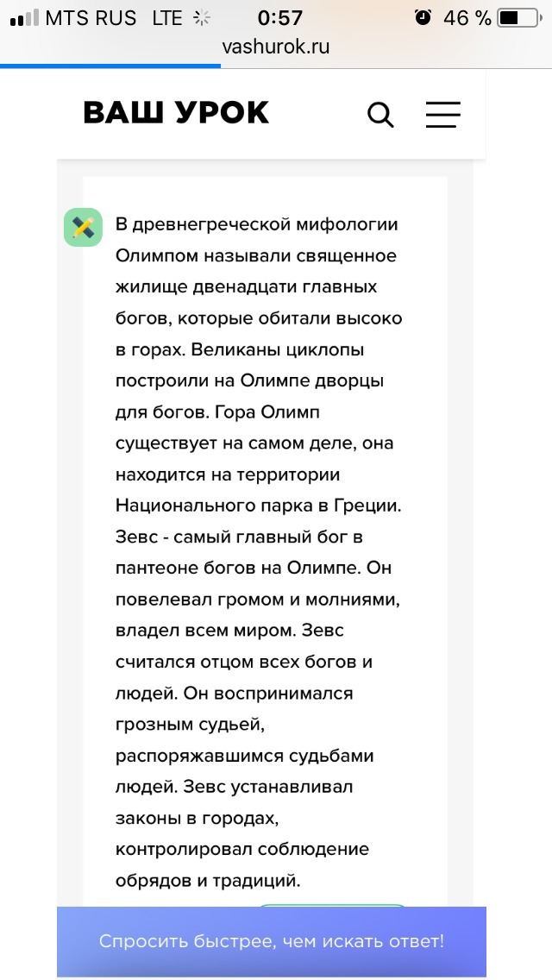The height and width of the screenshot is (980, 552).
Task: Open the hamburger menu icon
Action: [443, 115]
